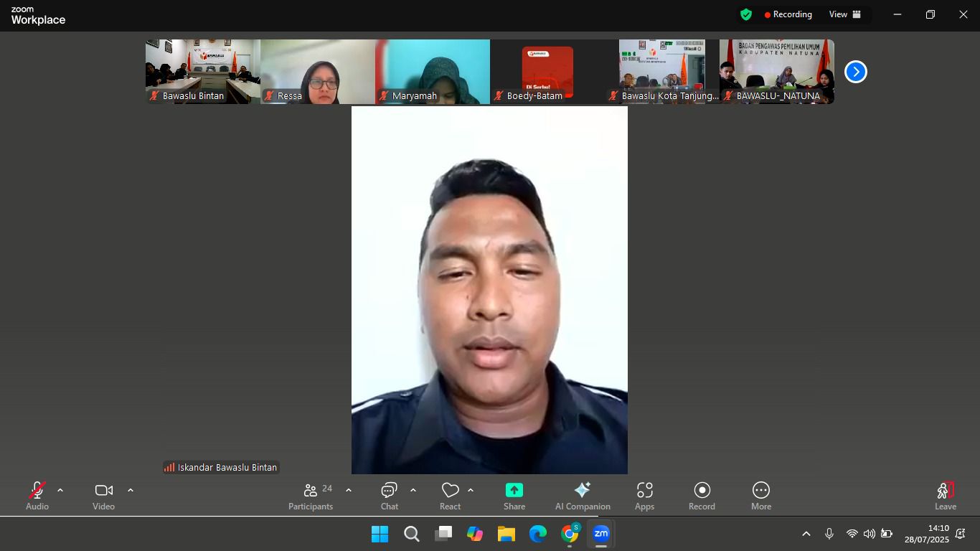The width and height of the screenshot is (980, 551).
Task: Open the Apps panel in Zoom
Action: [x=644, y=495]
